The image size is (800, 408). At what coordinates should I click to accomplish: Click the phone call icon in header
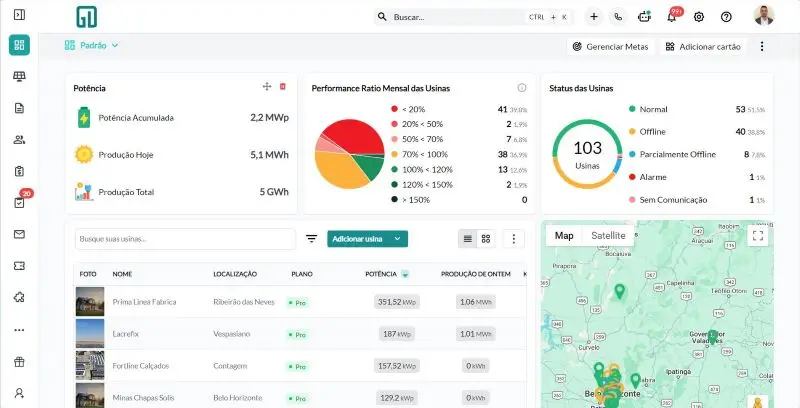click(618, 17)
